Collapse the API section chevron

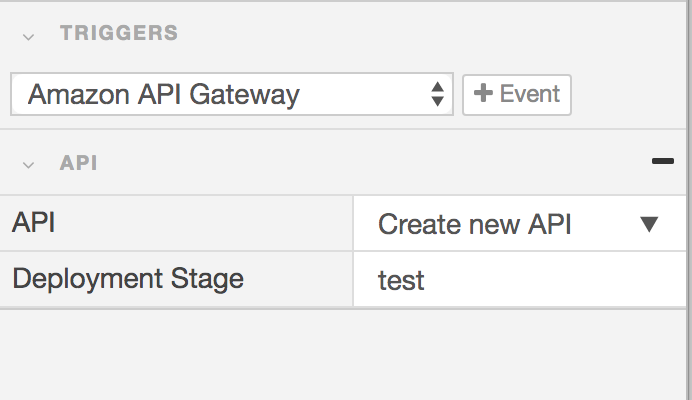[x=28, y=164]
